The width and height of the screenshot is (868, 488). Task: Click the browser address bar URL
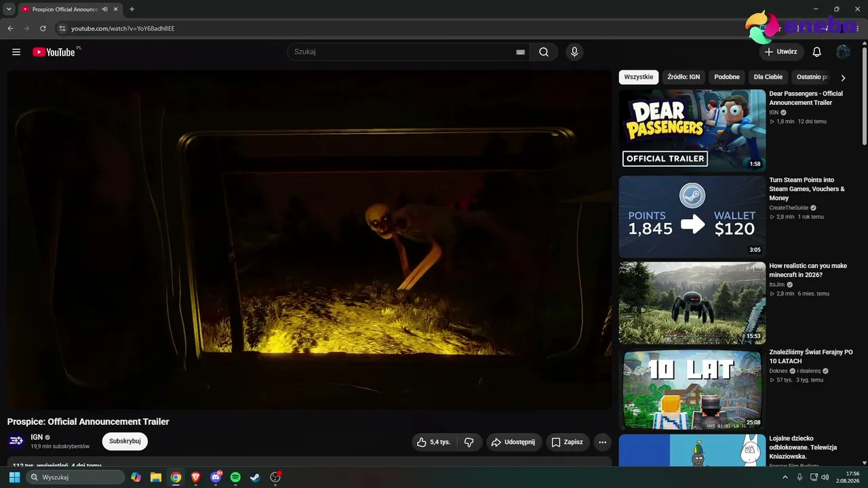coord(123,28)
